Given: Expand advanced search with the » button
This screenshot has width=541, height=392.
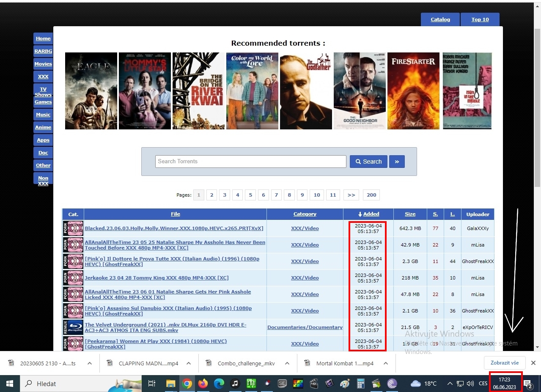Looking at the screenshot, I should click(397, 162).
